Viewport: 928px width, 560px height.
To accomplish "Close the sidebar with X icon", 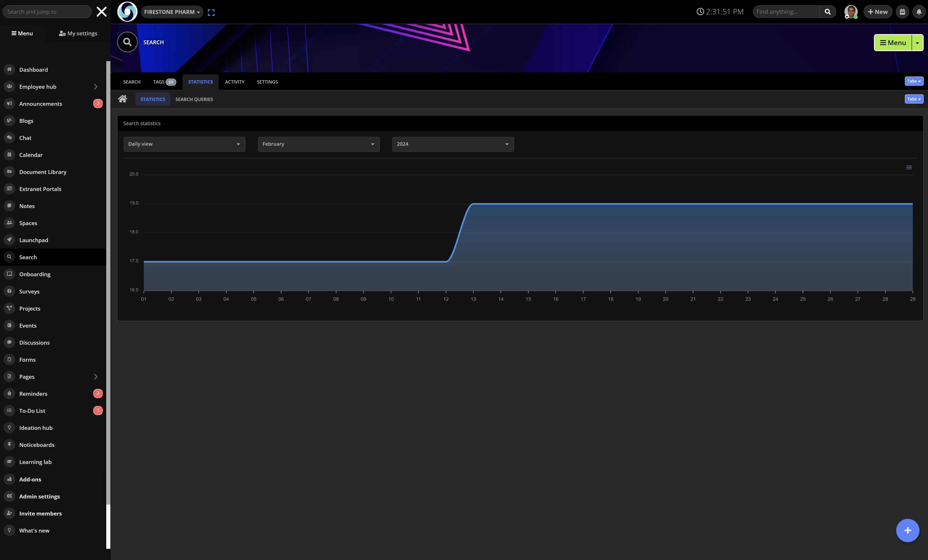I will (x=102, y=12).
